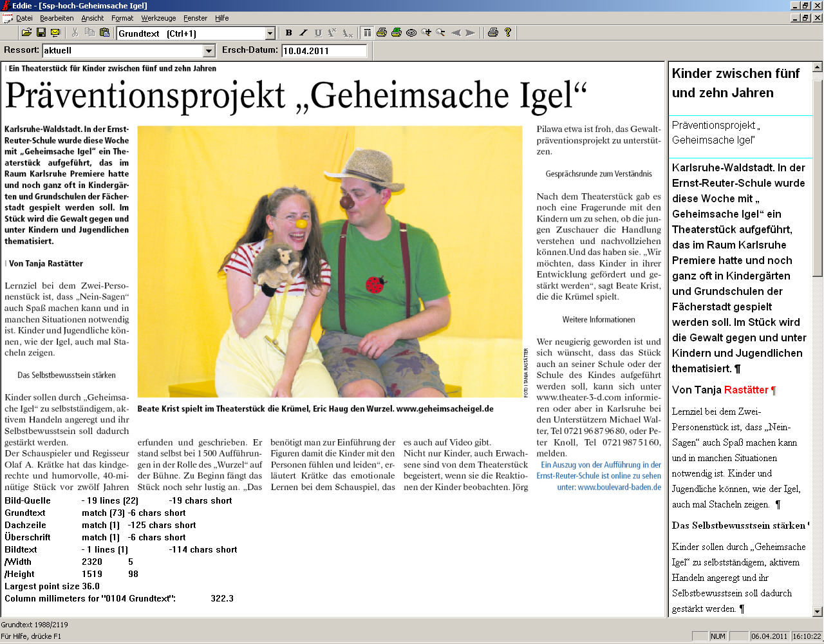This screenshot has height=644, width=824.
Task: Click the black printer print icon
Action: pos(493,32)
